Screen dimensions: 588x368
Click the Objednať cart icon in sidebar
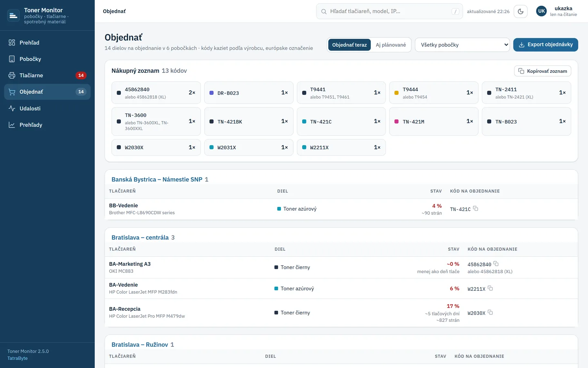point(12,92)
